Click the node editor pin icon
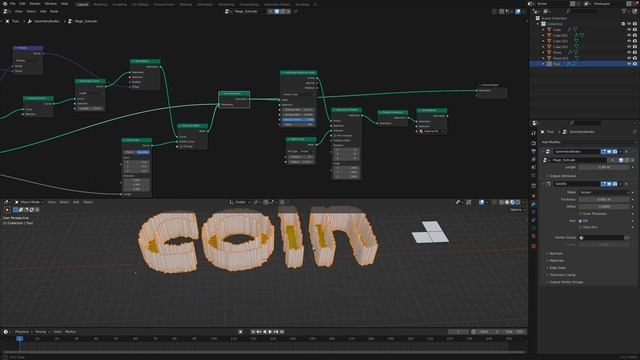The height and width of the screenshot is (360, 640). [x=296, y=11]
